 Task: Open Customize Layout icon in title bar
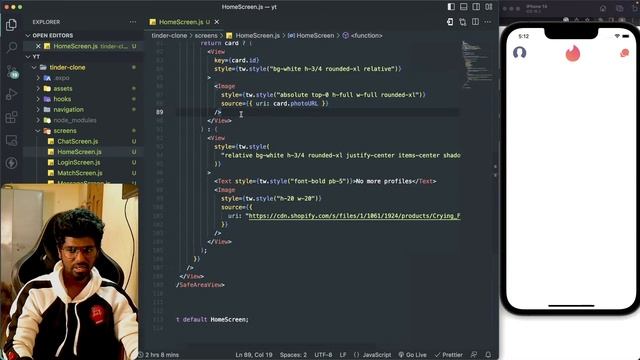(489, 7)
